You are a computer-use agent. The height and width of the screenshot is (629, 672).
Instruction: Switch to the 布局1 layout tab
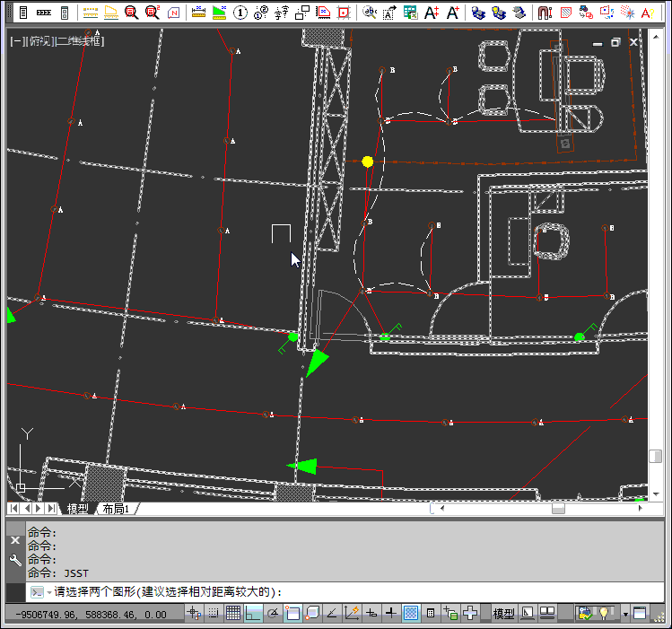[x=116, y=509]
